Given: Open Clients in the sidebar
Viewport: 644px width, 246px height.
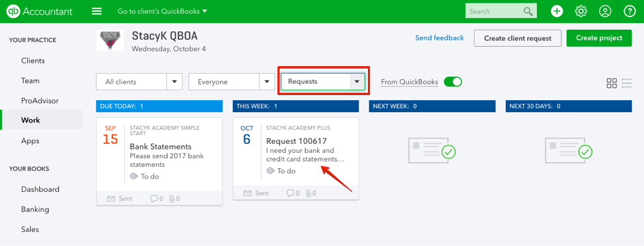Looking at the screenshot, I should 33,61.
